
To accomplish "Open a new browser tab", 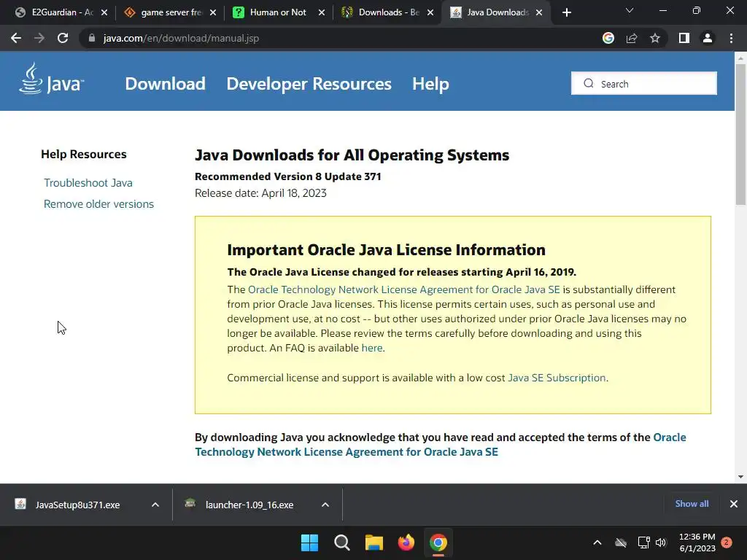I will pyautogui.click(x=566, y=12).
